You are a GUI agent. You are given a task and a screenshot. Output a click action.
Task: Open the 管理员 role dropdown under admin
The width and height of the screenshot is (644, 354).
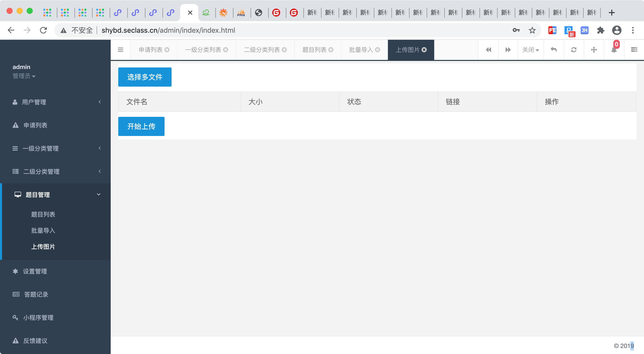pos(24,76)
